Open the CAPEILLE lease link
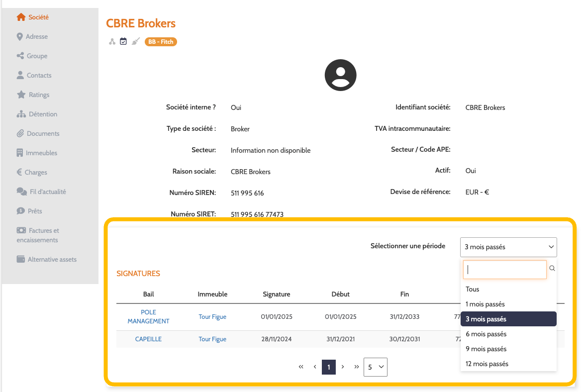 click(148, 339)
